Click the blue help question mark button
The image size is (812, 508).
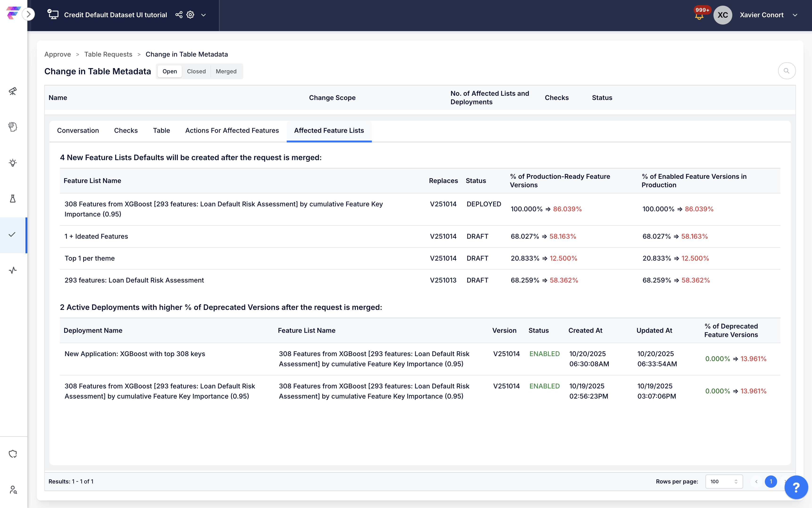point(796,487)
